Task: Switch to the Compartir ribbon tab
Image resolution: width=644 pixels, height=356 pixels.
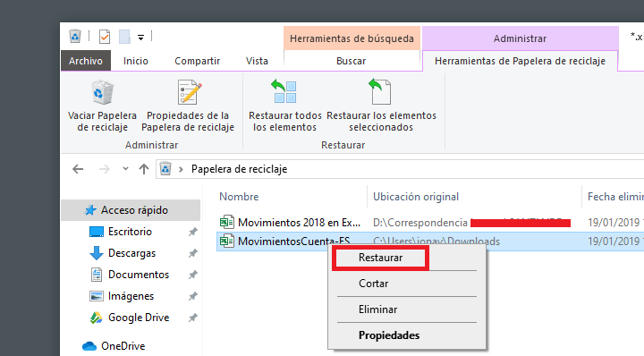Action: pos(197,61)
